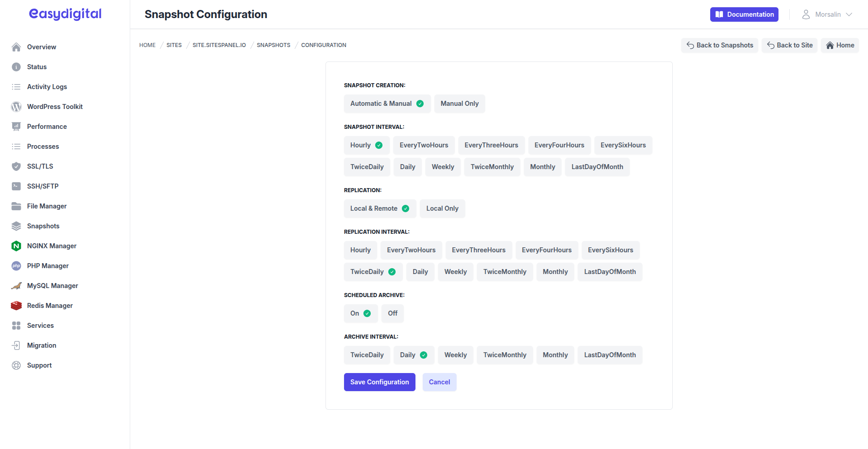
Task: Open the Morsalin account dropdown
Action: point(827,14)
